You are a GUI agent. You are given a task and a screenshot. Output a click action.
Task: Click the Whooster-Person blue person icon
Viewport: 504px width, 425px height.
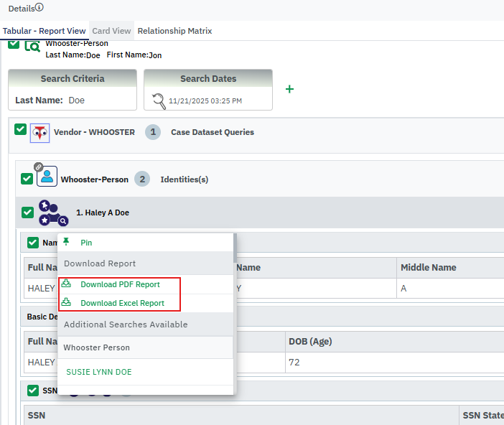click(x=47, y=177)
